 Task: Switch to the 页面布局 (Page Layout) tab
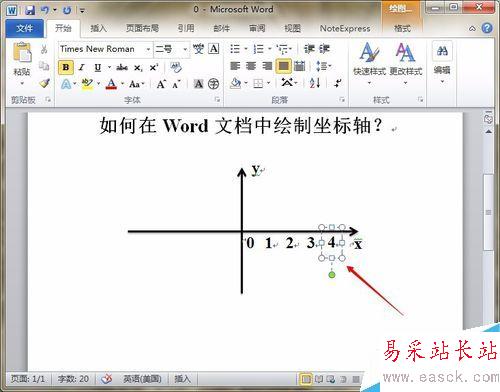tap(142, 29)
